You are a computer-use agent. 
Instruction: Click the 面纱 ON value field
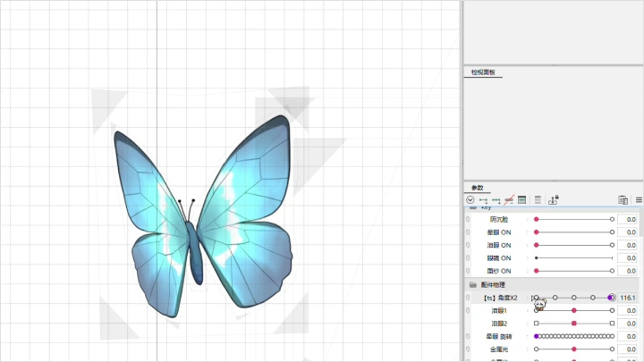point(628,271)
